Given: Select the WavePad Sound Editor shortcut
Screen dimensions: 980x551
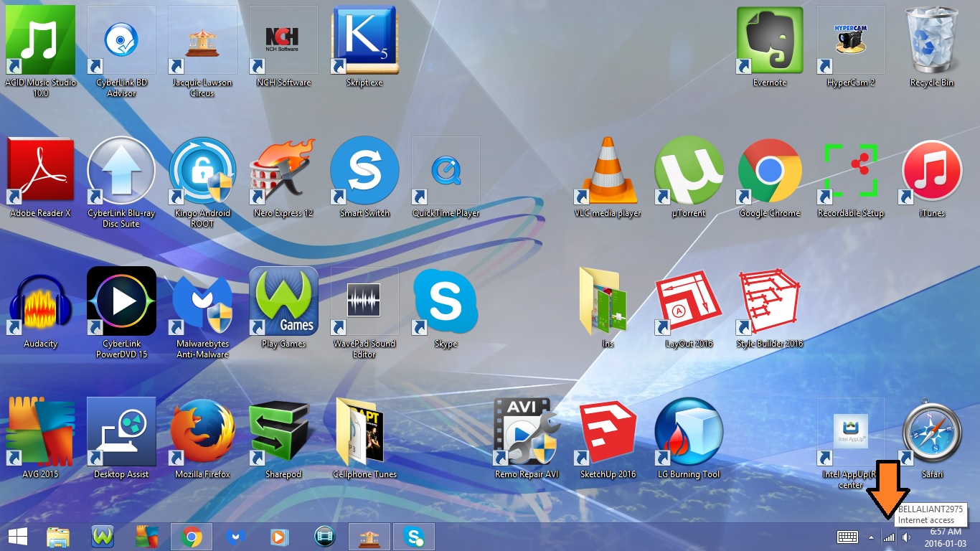Looking at the screenshot, I should pyautogui.click(x=364, y=301).
